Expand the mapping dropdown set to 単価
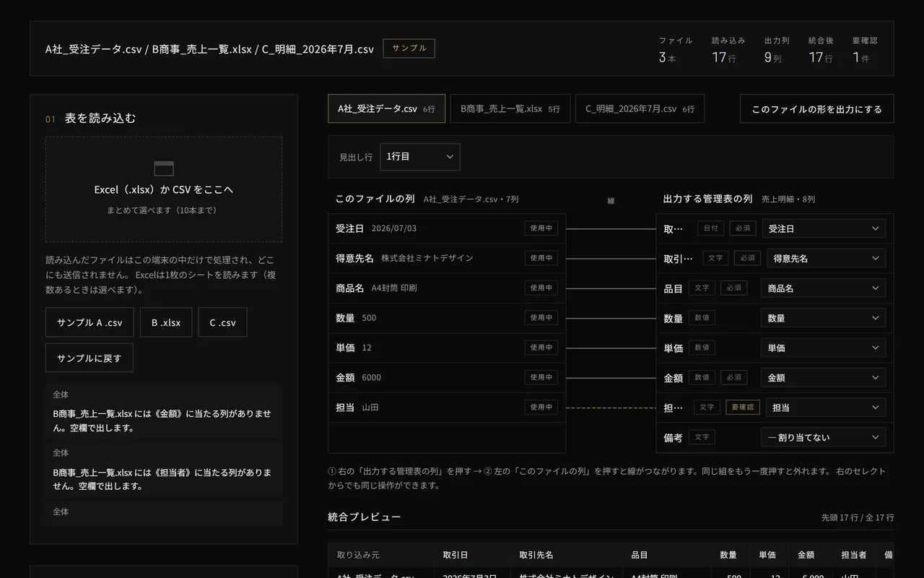This screenshot has height=578, width=924. pos(824,348)
